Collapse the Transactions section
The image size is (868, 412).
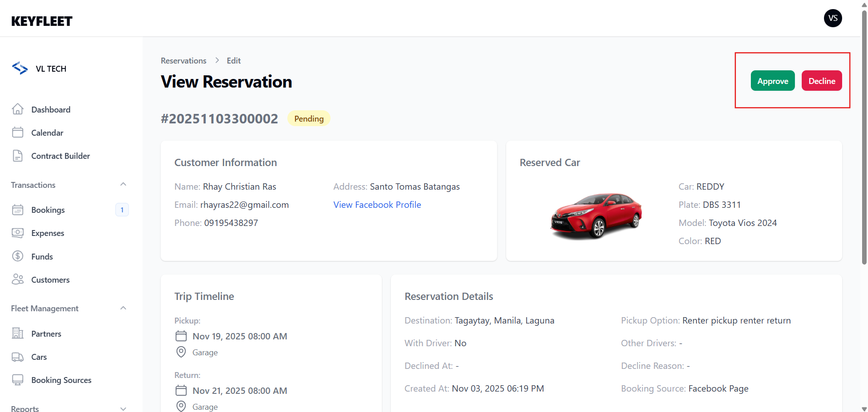[x=123, y=185]
